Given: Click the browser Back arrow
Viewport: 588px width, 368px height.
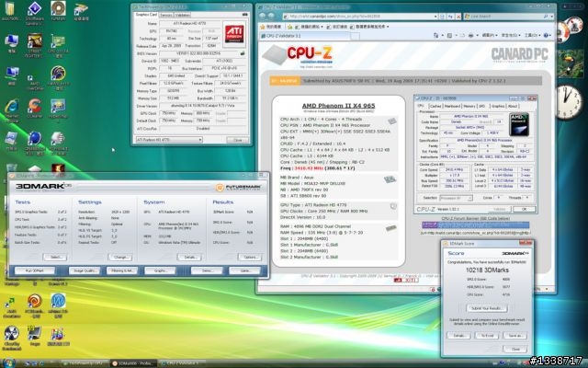Looking at the screenshot, I should pyautogui.click(x=263, y=17).
